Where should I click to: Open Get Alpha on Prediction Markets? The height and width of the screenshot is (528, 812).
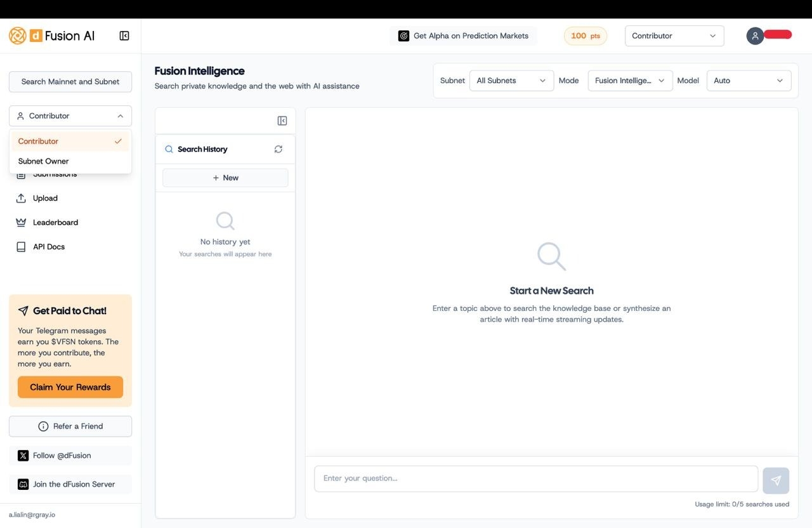463,36
